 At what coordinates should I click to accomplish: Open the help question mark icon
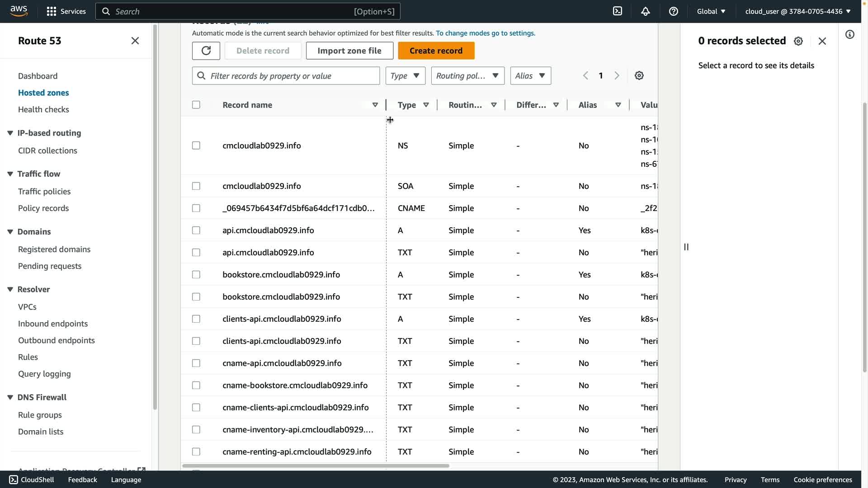pyautogui.click(x=674, y=11)
